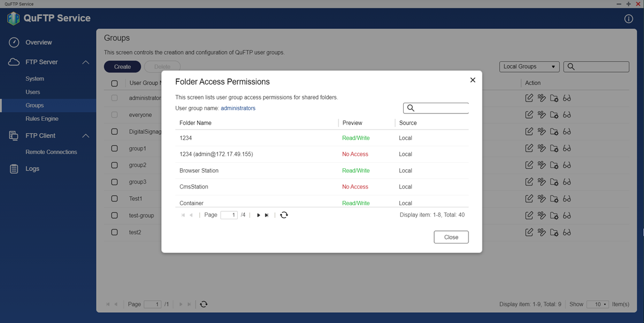
Task: Close the Folder Access Permissions dialog with X
Action: pos(473,80)
